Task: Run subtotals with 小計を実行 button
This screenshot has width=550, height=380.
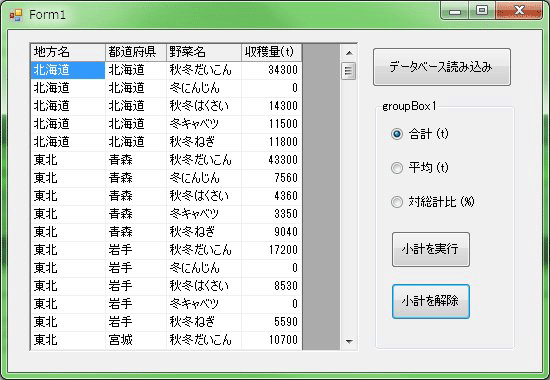Action: click(431, 249)
